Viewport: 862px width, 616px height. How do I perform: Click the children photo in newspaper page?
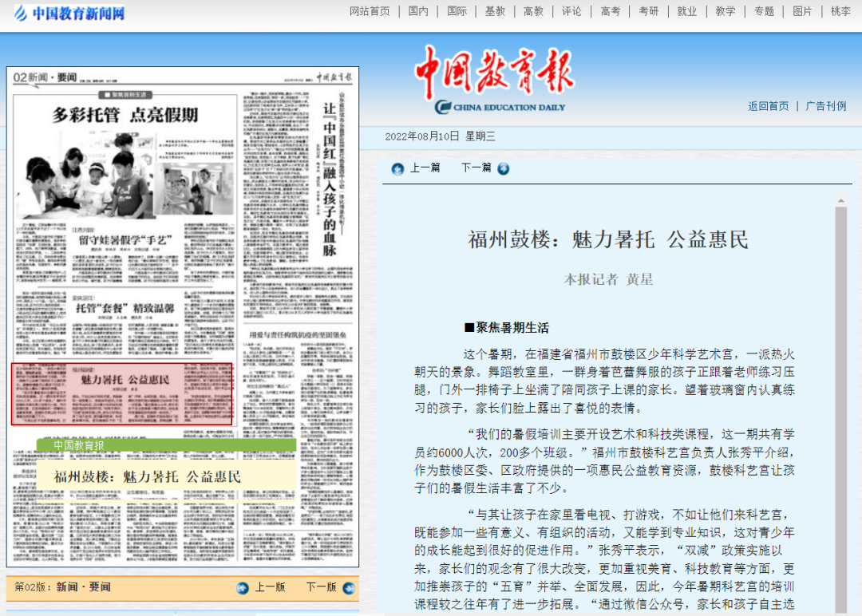pyautogui.click(x=84, y=177)
